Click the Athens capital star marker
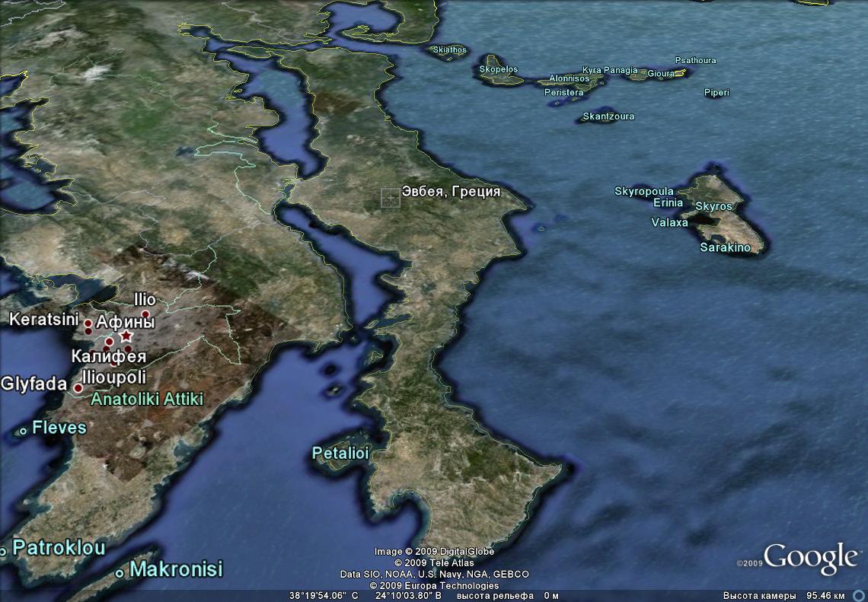The width and height of the screenshot is (868, 602). coord(126,336)
